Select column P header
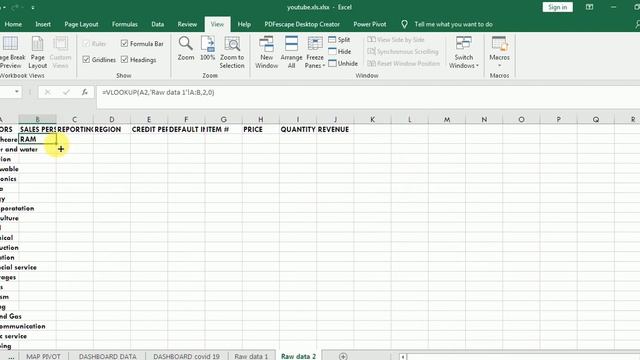This screenshot has width=640, height=360. pyautogui.click(x=558, y=119)
